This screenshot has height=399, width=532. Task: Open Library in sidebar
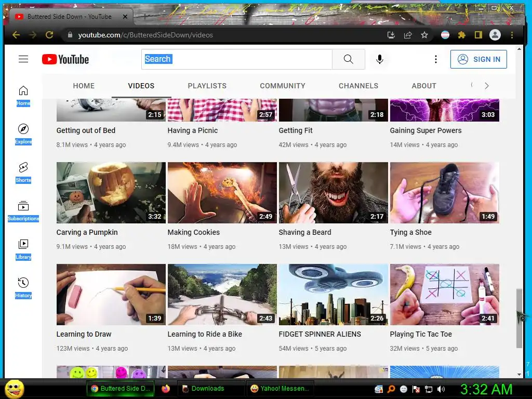click(23, 249)
